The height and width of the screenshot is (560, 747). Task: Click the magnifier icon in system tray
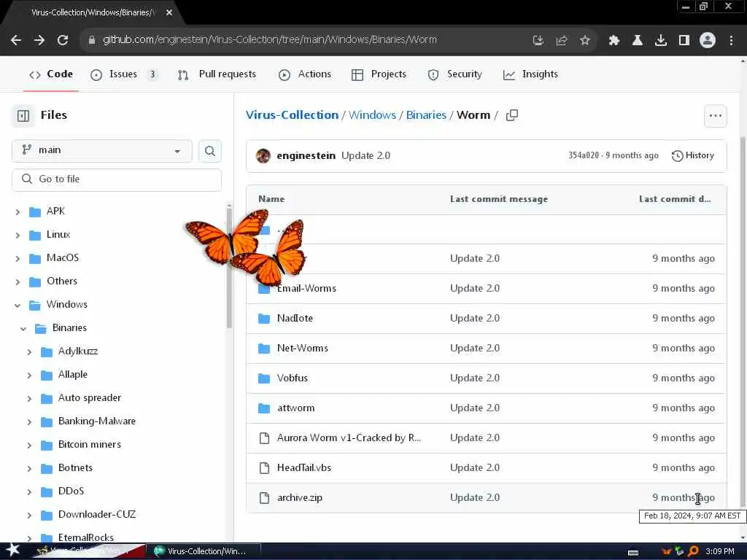(693, 551)
